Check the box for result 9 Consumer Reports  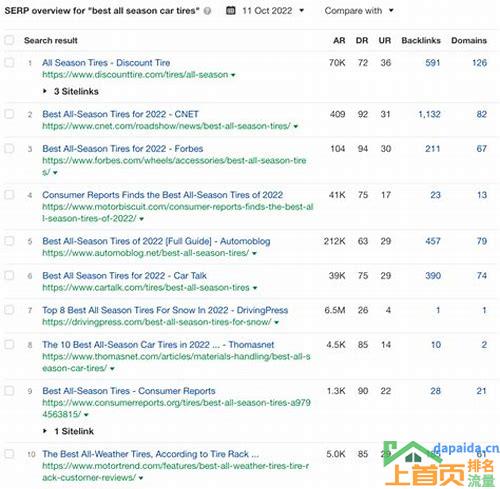9,391
